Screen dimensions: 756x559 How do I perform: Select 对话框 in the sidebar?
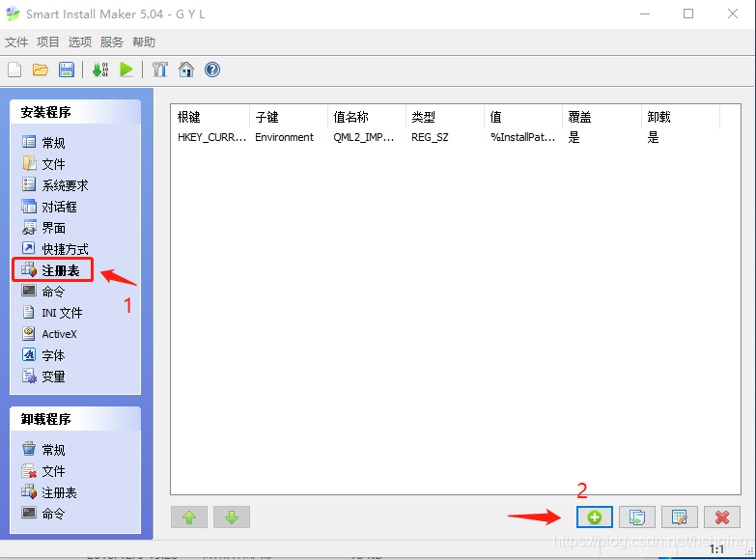coord(49,207)
